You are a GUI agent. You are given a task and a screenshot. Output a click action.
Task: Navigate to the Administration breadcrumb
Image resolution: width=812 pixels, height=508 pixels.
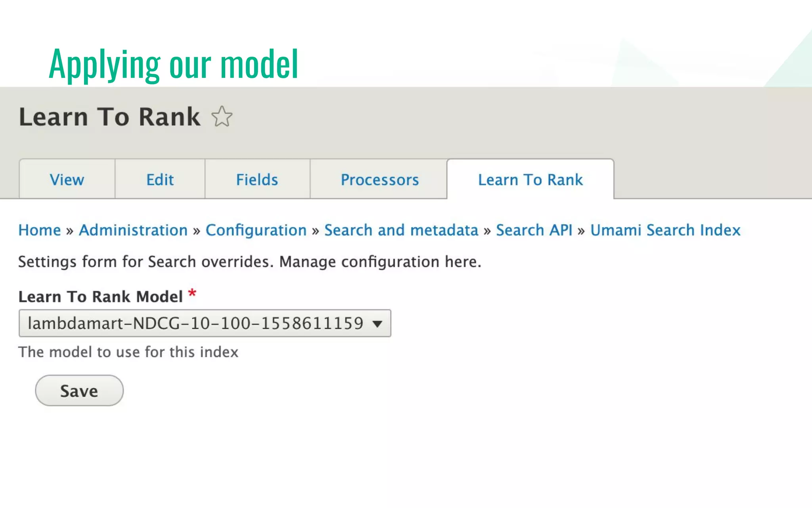pyautogui.click(x=133, y=230)
